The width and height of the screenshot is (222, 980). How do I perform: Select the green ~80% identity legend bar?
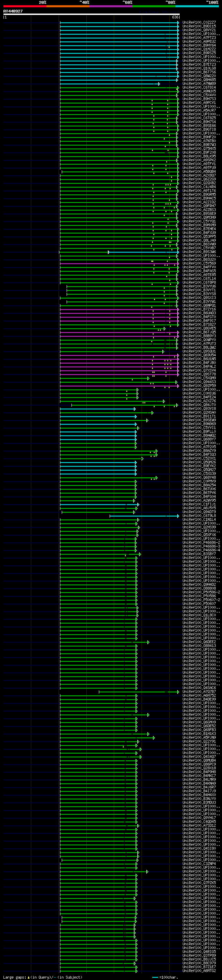tap(154, 6)
